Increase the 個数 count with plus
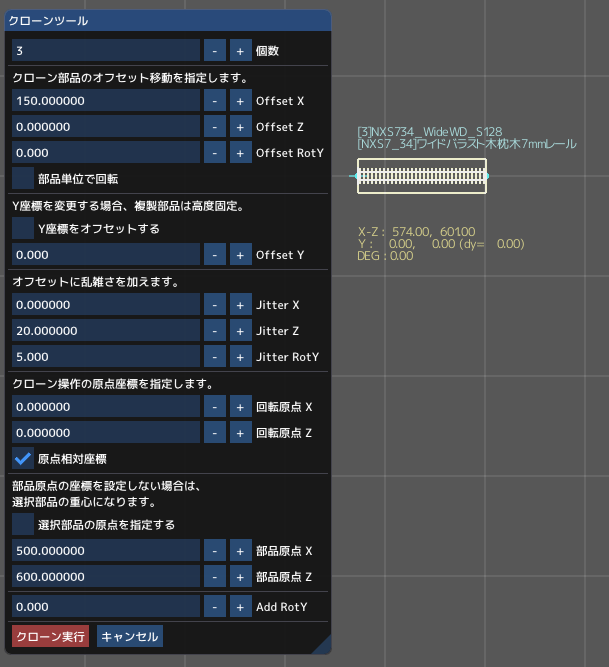Viewport: 609px width, 667px height. [241, 51]
